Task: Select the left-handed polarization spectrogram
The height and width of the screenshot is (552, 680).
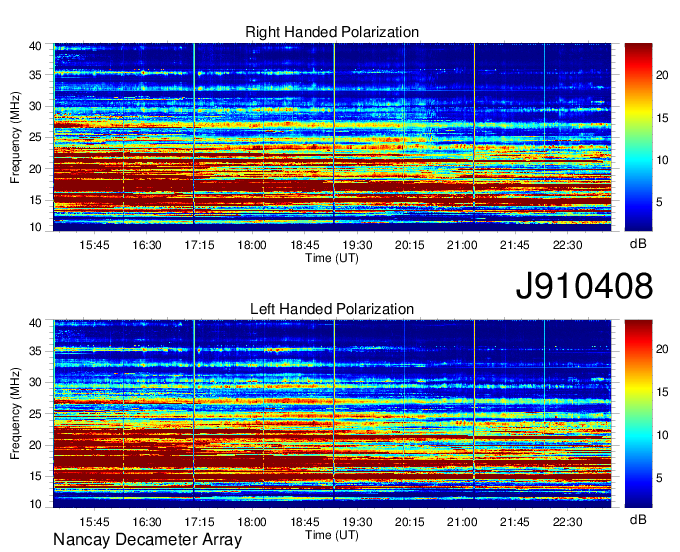Action: 332,414
